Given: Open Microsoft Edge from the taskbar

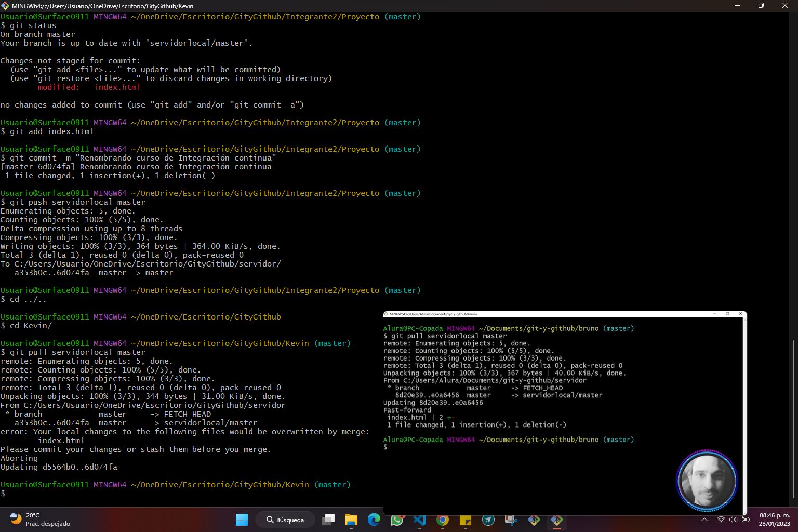Looking at the screenshot, I should pyautogui.click(x=374, y=520).
